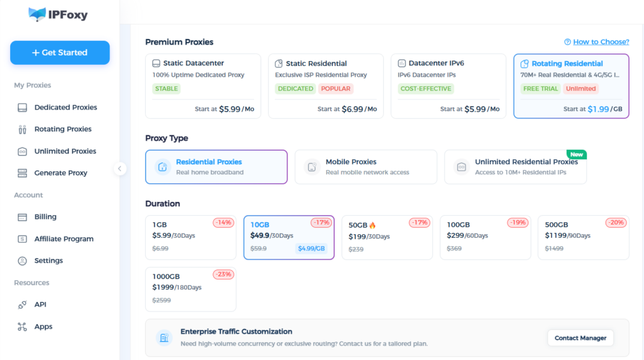The width and height of the screenshot is (644, 360).
Task: Click the Apps icon under Resources
Action: [x=22, y=327]
